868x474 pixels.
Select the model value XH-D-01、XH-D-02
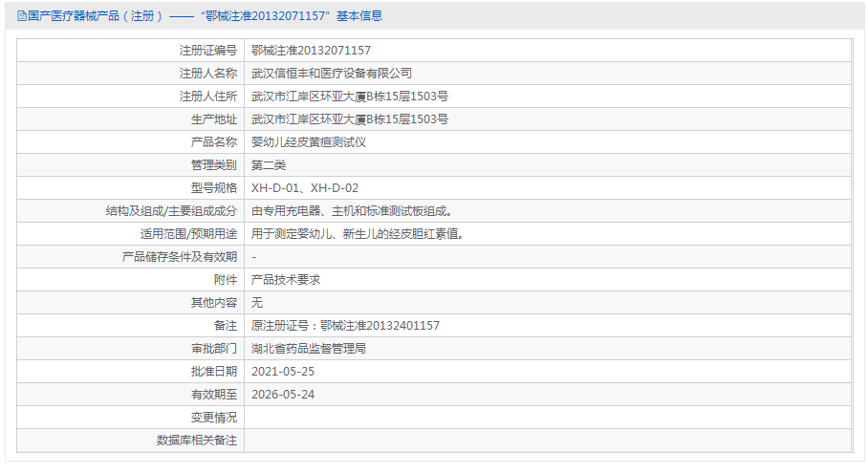pyautogui.click(x=305, y=188)
